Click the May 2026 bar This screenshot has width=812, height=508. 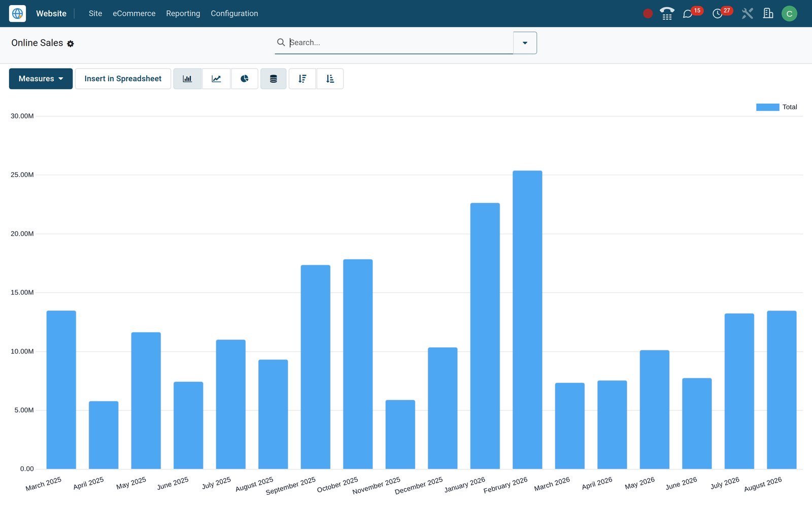pos(654,409)
